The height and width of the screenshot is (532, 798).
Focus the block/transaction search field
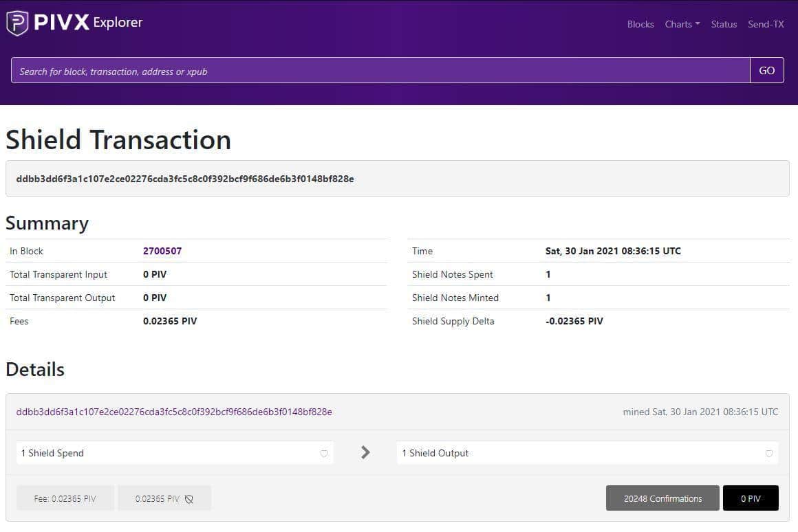click(x=380, y=70)
